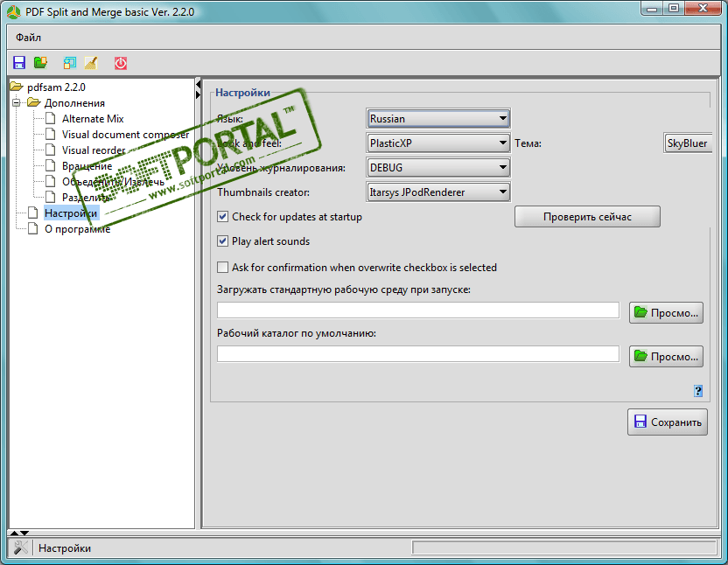
Task: Select О программе in the tree
Action: tap(77, 229)
